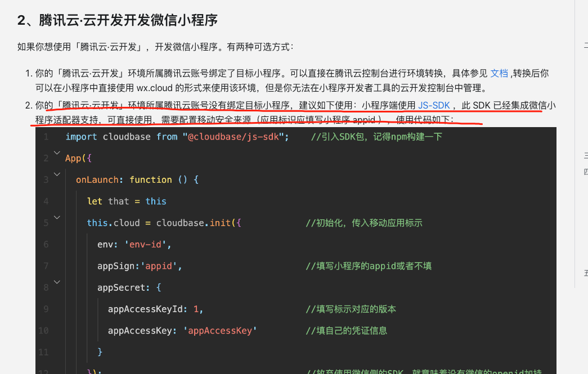The width and height of the screenshot is (588, 374).
Task: Click the import cloudbase code line
Action: [x=177, y=137]
